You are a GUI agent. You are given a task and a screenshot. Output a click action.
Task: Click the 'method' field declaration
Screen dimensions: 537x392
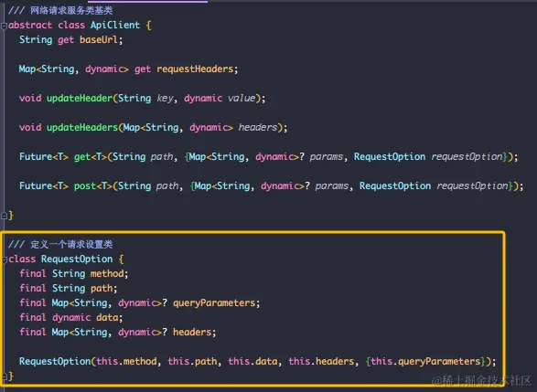click(x=107, y=273)
